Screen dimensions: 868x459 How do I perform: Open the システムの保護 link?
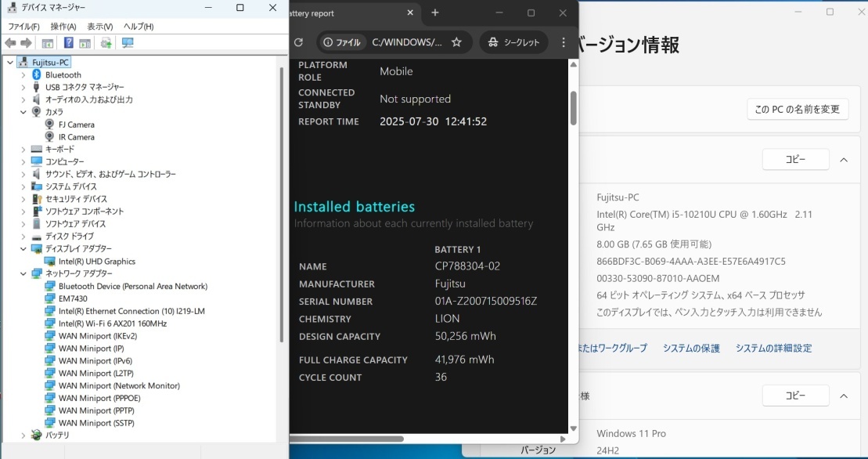(691, 349)
